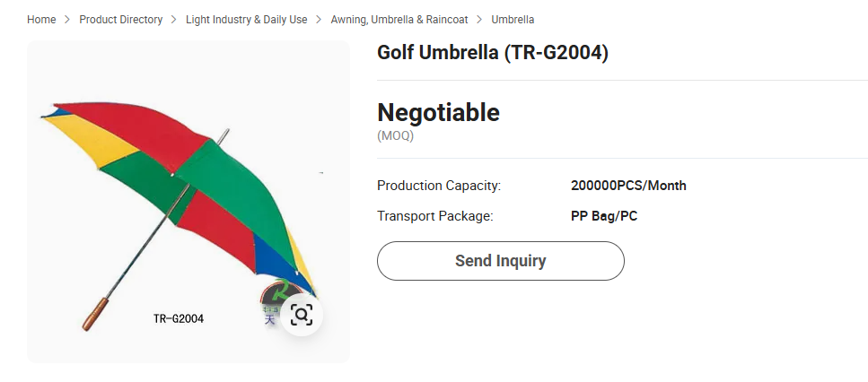Click the chevron after Light Industry & Daily Use
Screen dimensions: 868x382
click(319, 20)
